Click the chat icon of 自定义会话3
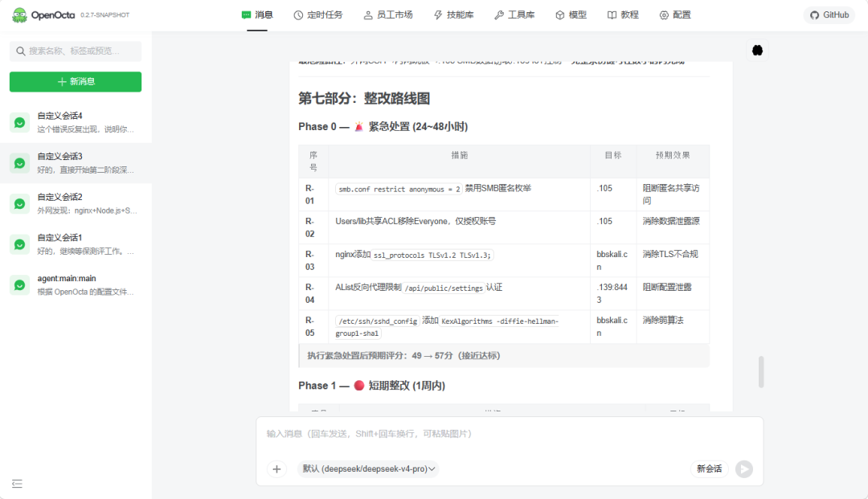Image resolution: width=868 pixels, height=499 pixels. click(19, 163)
